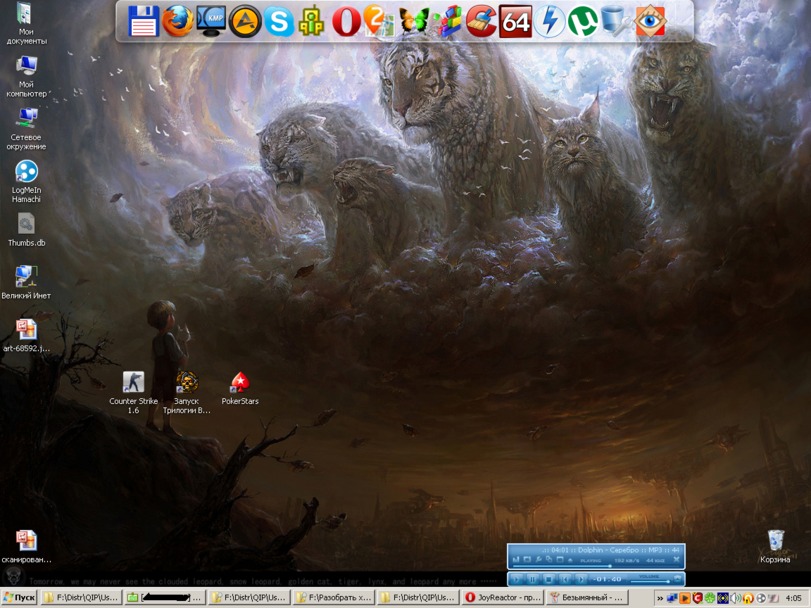
Task: Select Великий Инет connection shortcut
Action: coord(26,283)
